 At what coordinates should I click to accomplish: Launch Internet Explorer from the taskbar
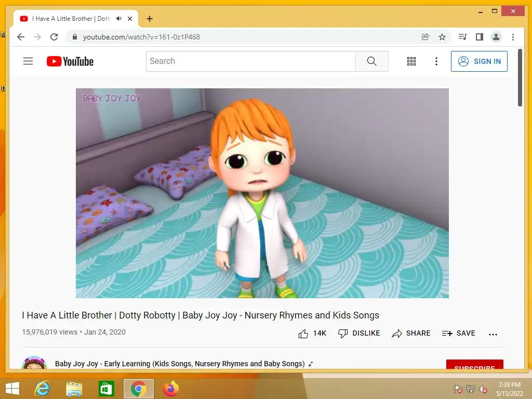pyautogui.click(x=43, y=389)
